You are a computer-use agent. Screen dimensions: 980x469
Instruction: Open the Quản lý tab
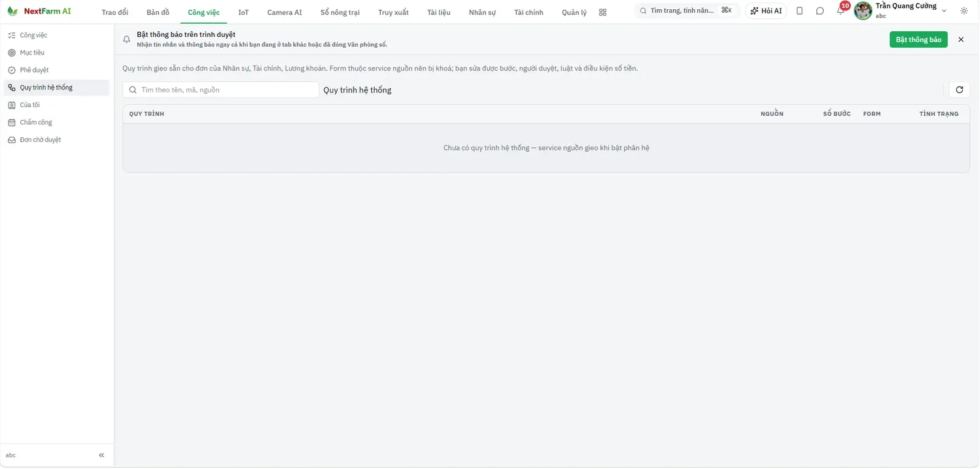[574, 12]
